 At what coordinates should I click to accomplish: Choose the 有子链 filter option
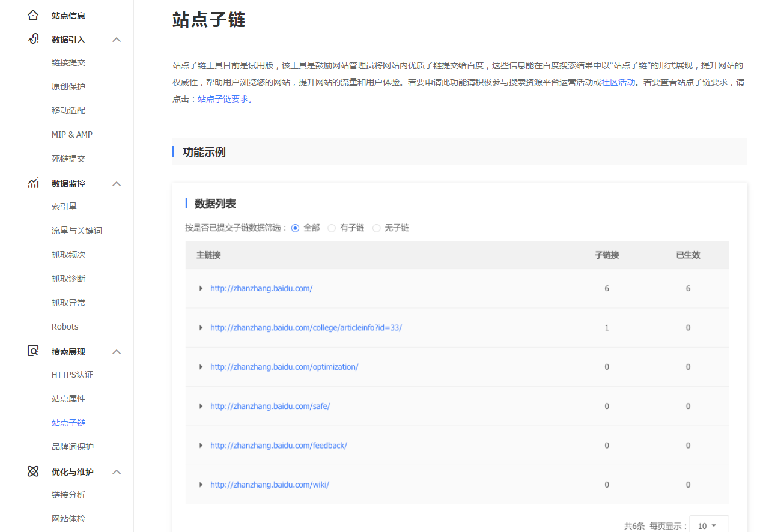pos(332,228)
